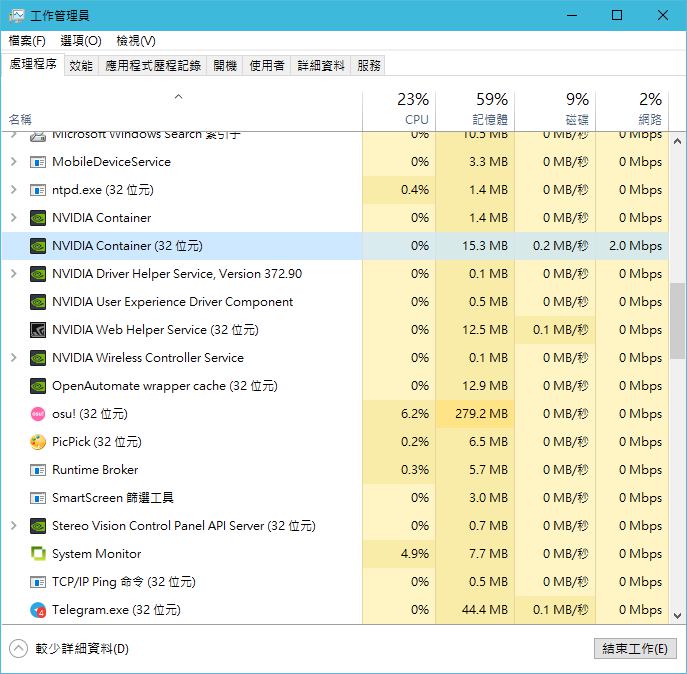The width and height of the screenshot is (687, 674).
Task: Click the SmartScreen 篩選工具 icon
Action: (38, 498)
